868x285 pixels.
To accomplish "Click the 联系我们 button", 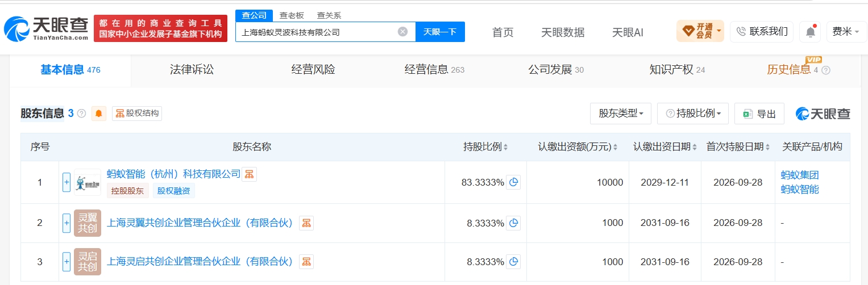I will (x=762, y=32).
